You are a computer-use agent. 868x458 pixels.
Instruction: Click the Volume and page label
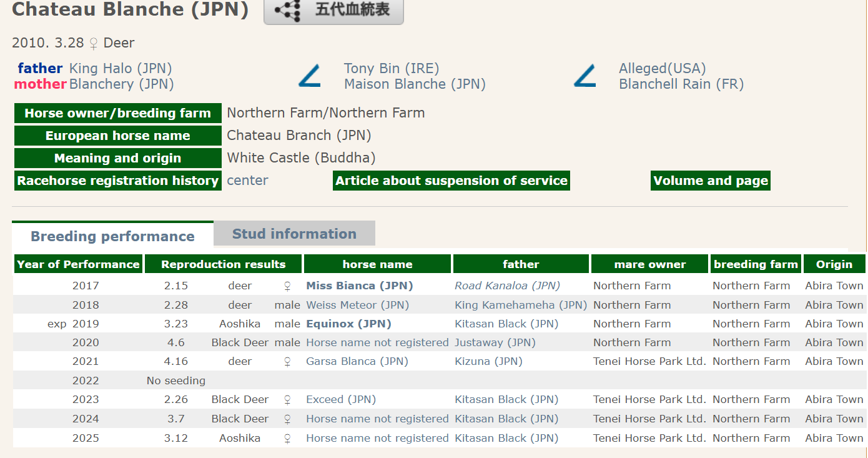click(x=711, y=181)
